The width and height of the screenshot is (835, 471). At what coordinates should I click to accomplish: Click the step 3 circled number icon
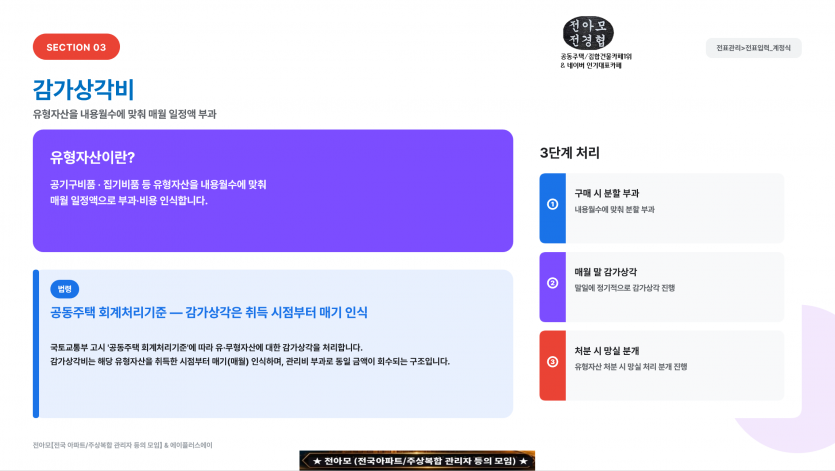coord(553,362)
